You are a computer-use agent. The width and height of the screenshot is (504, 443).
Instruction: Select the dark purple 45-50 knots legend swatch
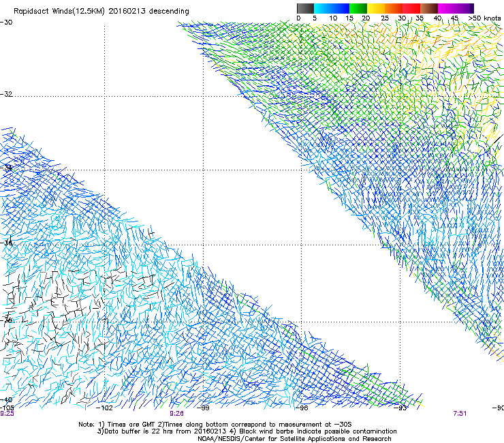tap(464, 8)
